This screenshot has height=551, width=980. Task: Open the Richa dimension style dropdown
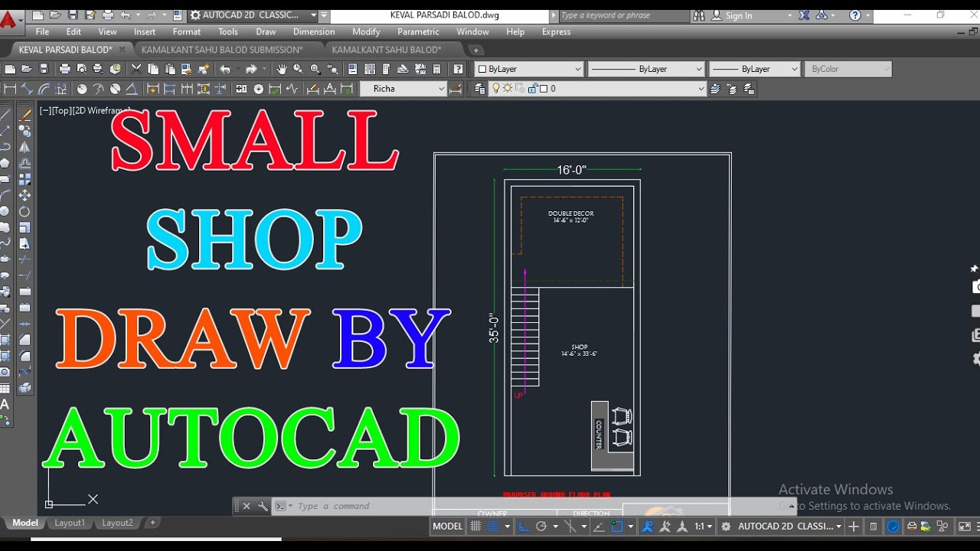pyautogui.click(x=403, y=89)
